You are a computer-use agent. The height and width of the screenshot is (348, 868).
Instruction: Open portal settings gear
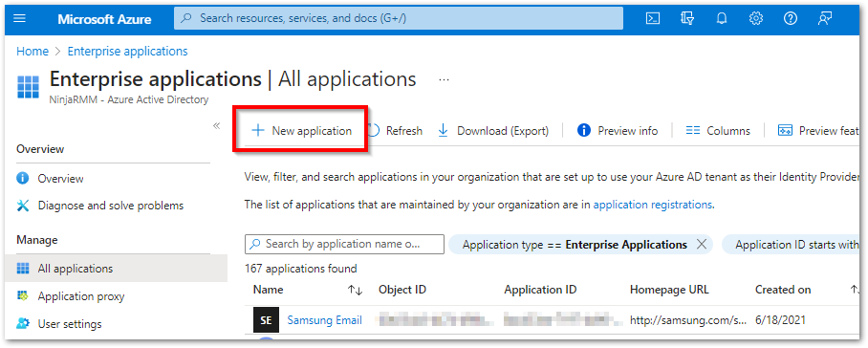point(755,18)
